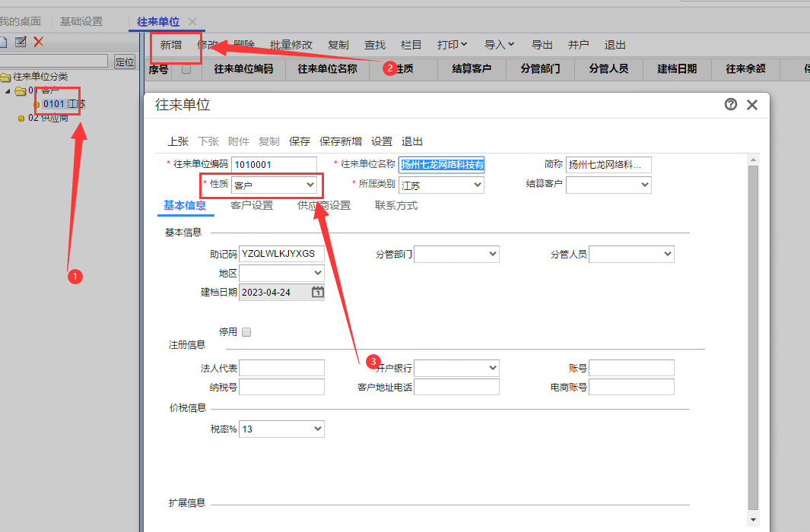Click into the 法人代表 input field

click(281, 368)
